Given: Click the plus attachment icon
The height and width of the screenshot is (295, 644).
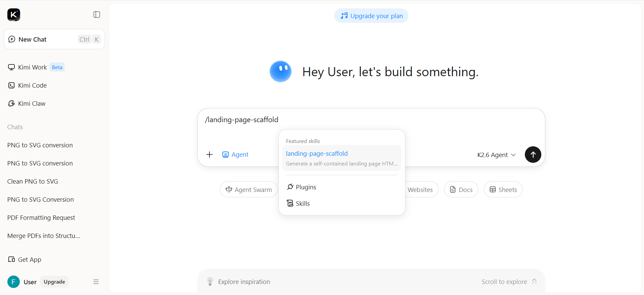Looking at the screenshot, I should pyautogui.click(x=209, y=154).
